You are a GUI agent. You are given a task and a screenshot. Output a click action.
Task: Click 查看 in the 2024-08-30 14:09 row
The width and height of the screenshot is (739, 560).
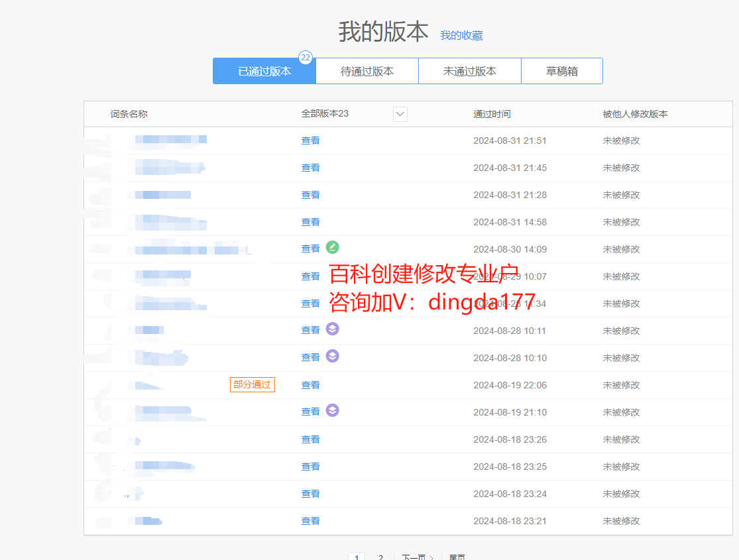pyautogui.click(x=311, y=249)
